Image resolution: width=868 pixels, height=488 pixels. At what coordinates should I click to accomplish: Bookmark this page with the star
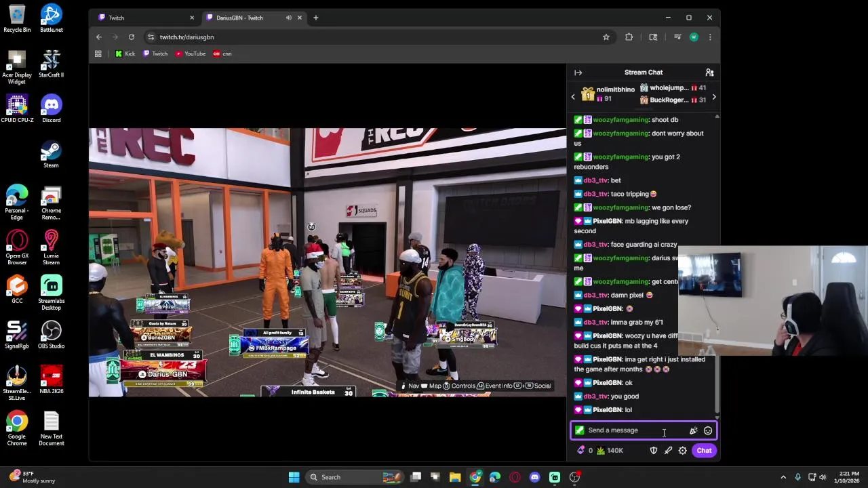606,37
